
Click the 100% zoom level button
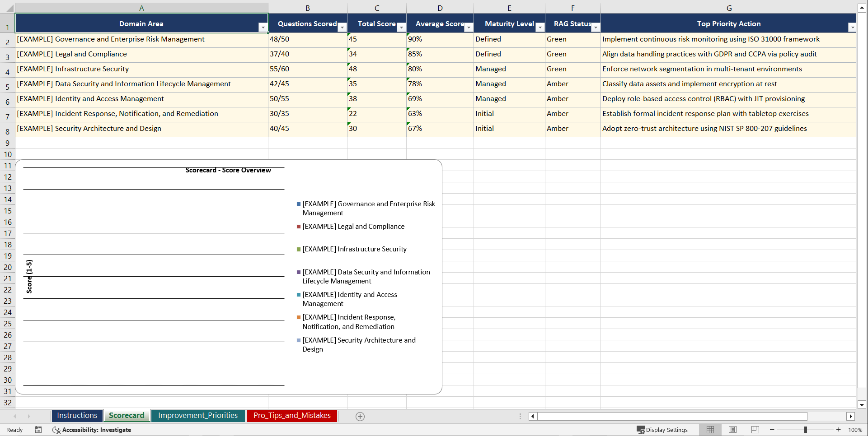[855, 430]
